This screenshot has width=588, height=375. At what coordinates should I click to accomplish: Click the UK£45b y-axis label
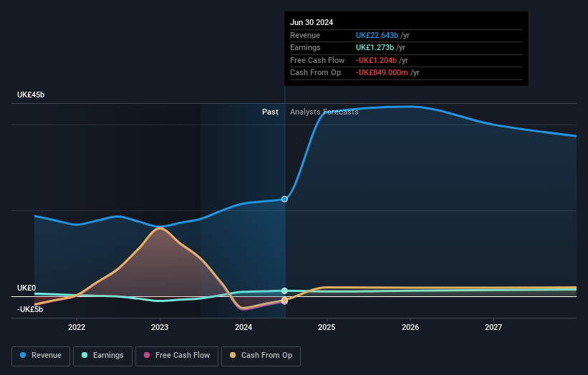(x=31, y=94)
